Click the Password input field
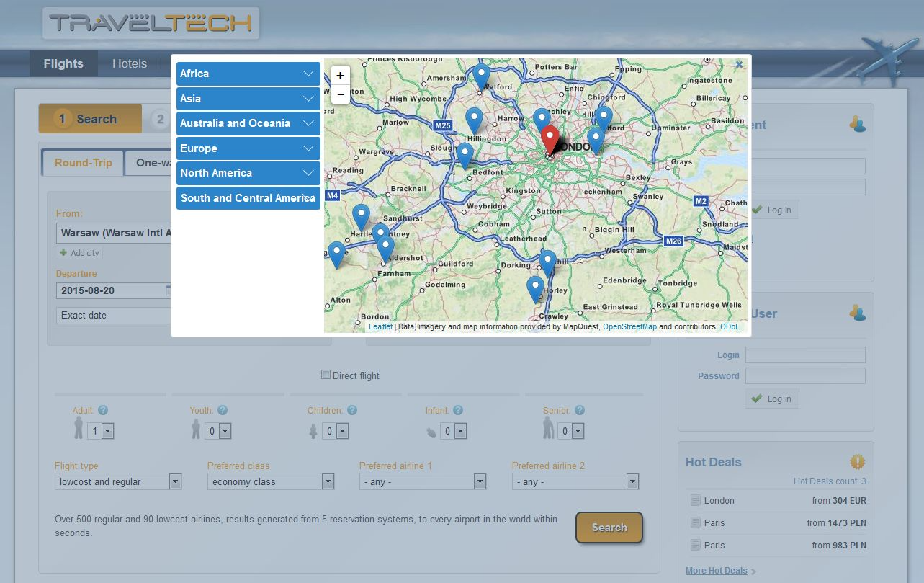This screenshot has width=924, height=583. click(805, 375)
